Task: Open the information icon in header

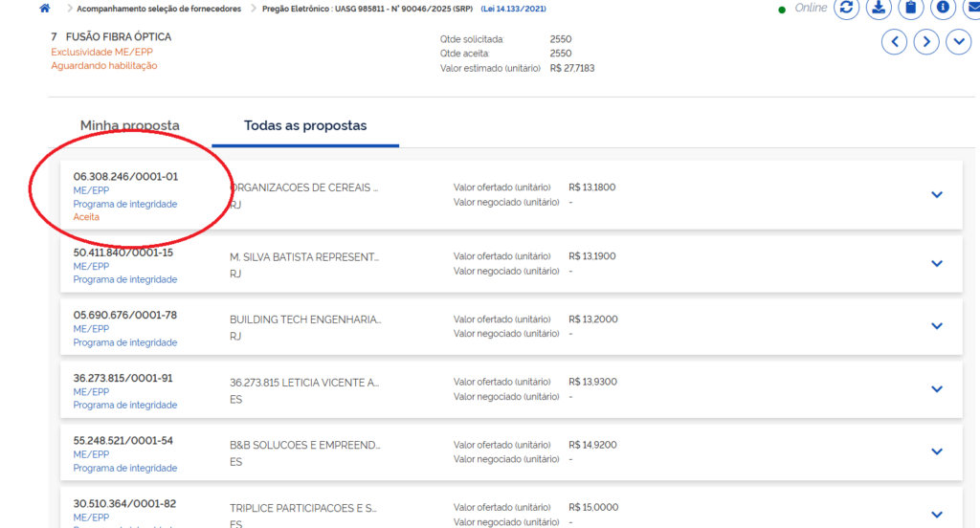Action: point(943,8)
